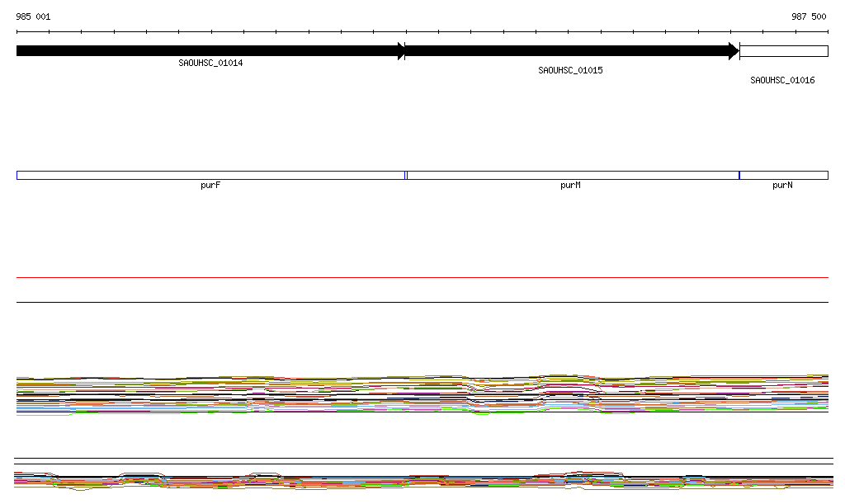
Task: Click the SAOUHSC_01016 text label
Action: click(x=782, y=81)
